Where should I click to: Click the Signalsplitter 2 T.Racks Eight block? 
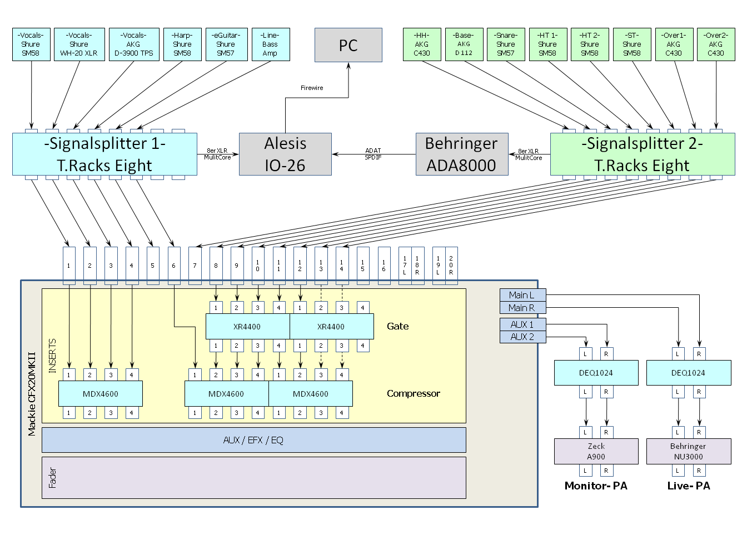[643, 154]
